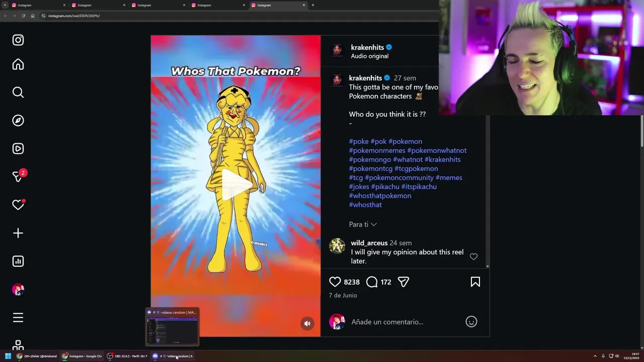Open the volume control in the system tray

point(617,356)
